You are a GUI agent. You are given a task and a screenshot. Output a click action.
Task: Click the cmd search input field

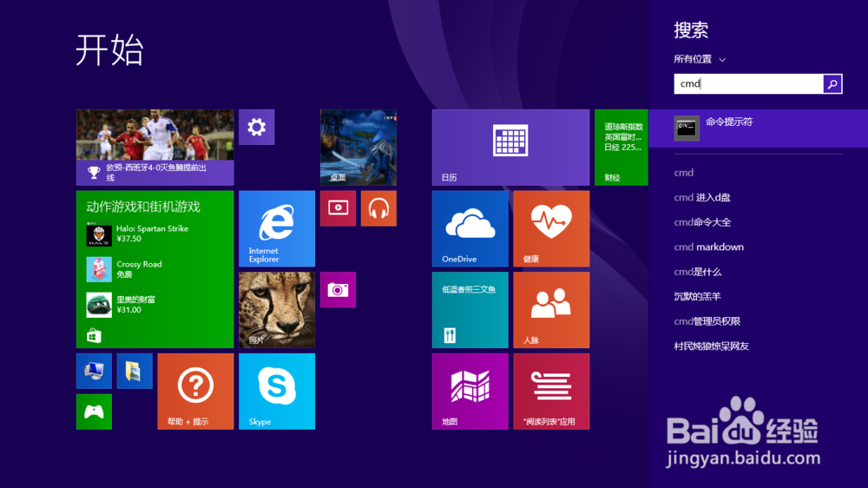[x=748, y=83]
